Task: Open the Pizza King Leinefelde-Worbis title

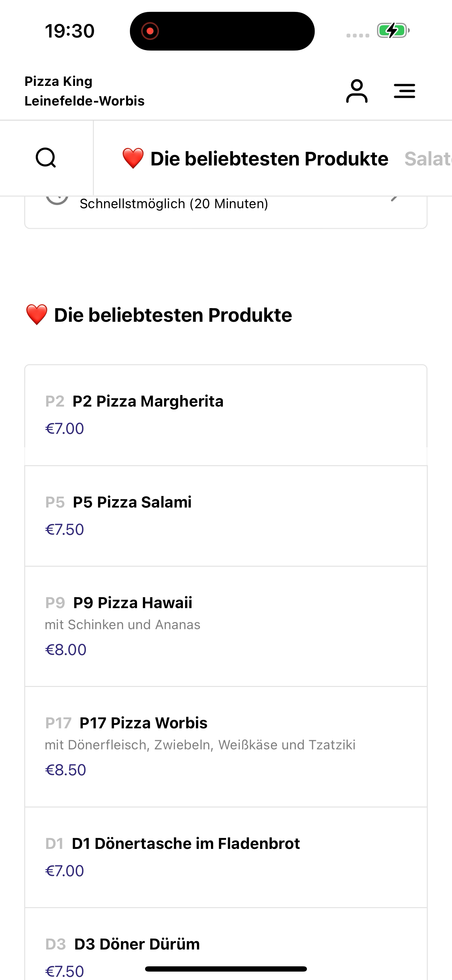Action: (84, 91)
